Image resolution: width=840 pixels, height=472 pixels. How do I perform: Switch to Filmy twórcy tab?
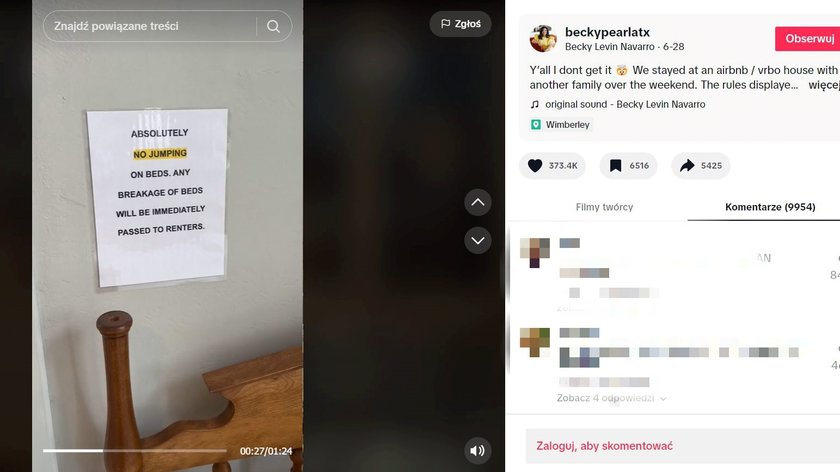[604, 207]
